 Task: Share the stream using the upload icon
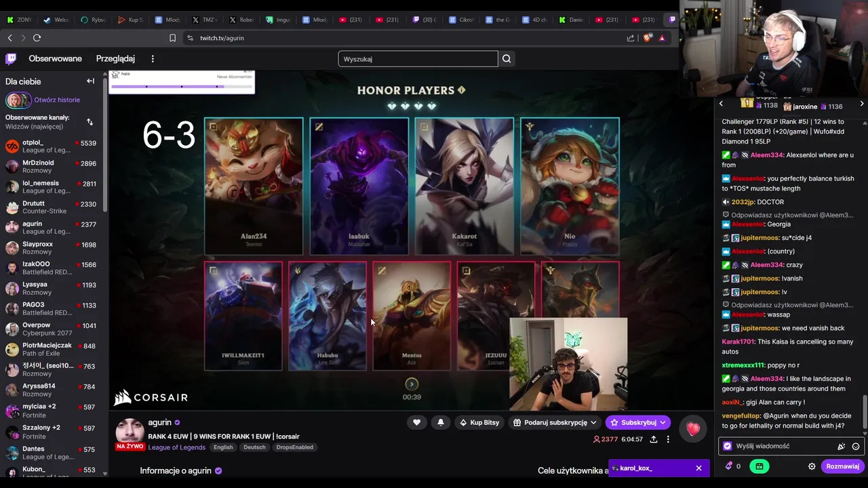654,439
